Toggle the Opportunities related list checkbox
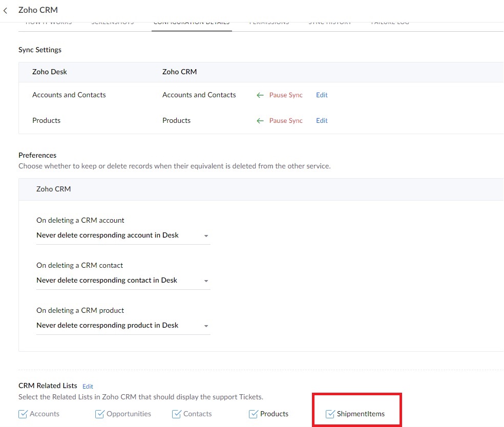The image size is (504, 427). click(100, 414)
